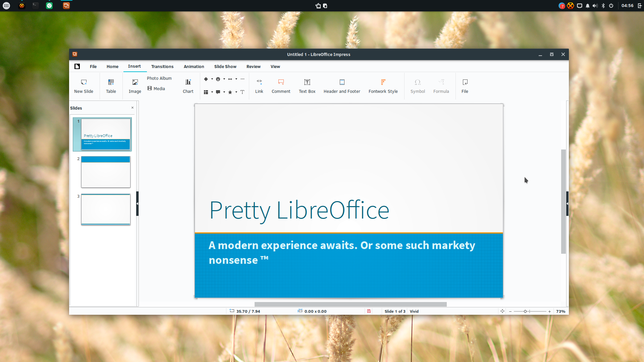
Task: Switch to the Transitions tab
Action: click(x=162, y=66)
